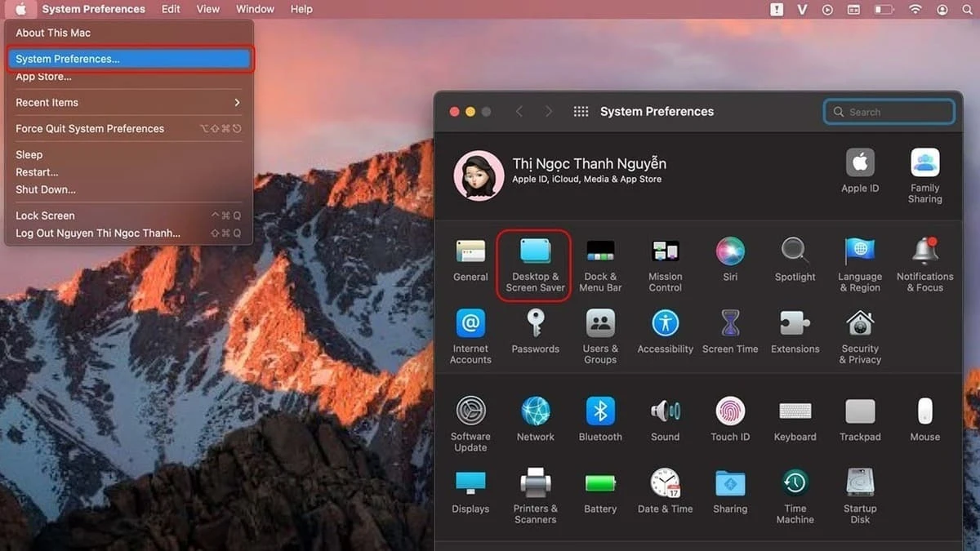Click the Show All grid button

(581, 112)
